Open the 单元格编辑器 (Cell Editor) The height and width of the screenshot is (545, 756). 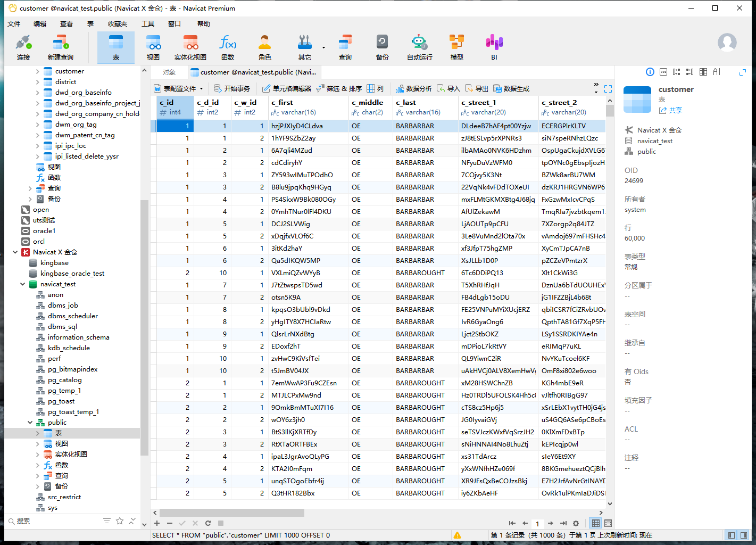[287, 88]
